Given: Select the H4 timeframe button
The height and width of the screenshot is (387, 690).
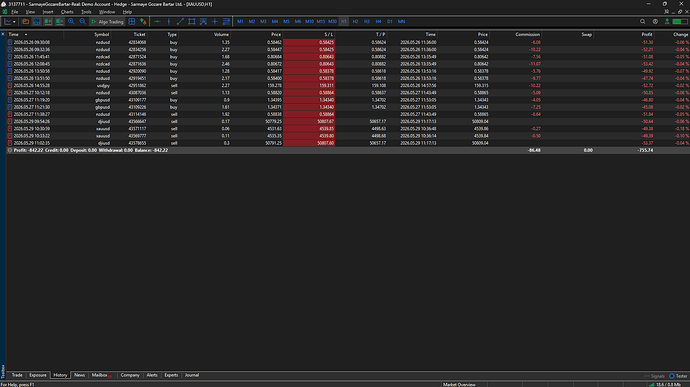Looking at the screenshot, I should pos(378,22).
